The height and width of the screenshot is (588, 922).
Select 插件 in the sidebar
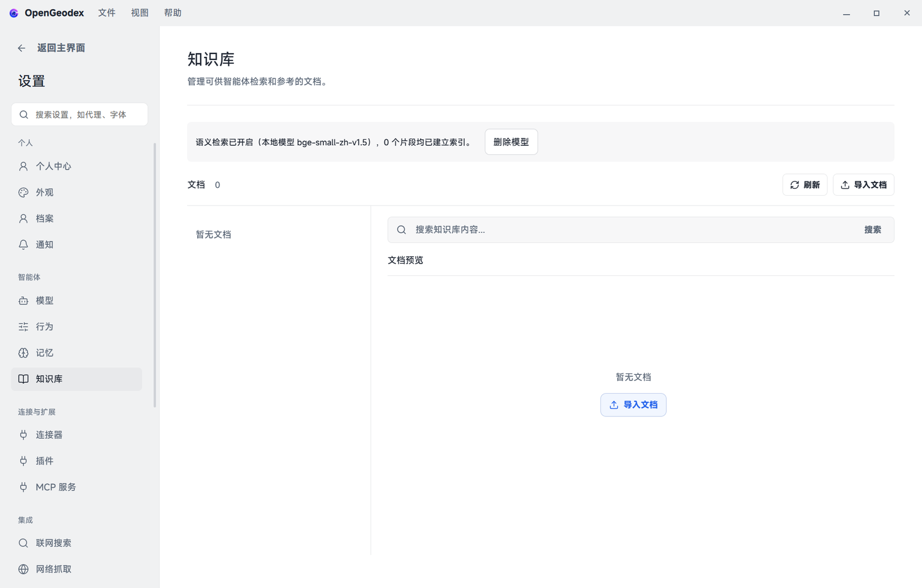(x=77, y=461)
